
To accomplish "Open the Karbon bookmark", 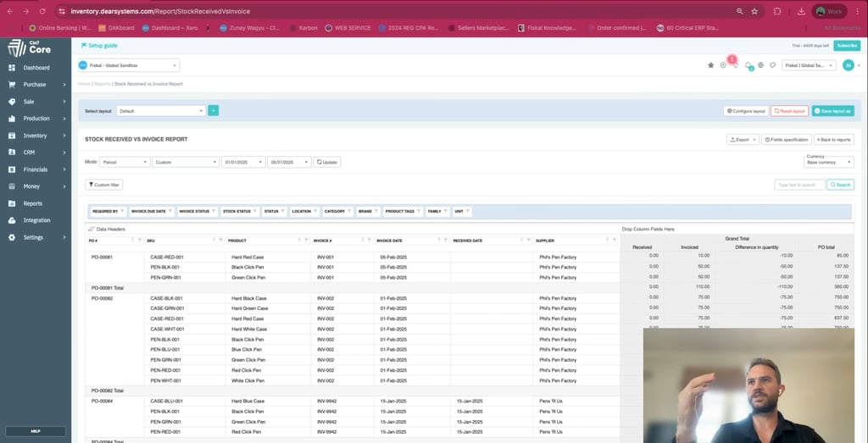I will pyautogui.click(x=303, y=28).
